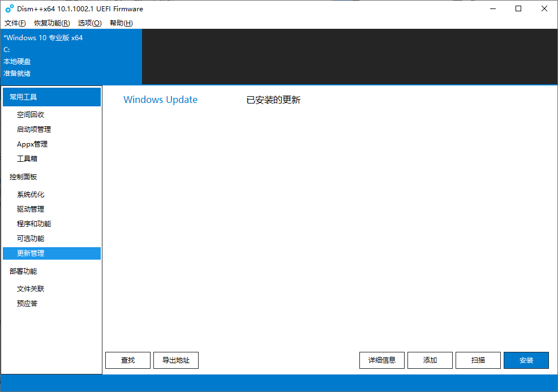
Task: Open the 选项(O) menu
Action: [x=89, y=23]
